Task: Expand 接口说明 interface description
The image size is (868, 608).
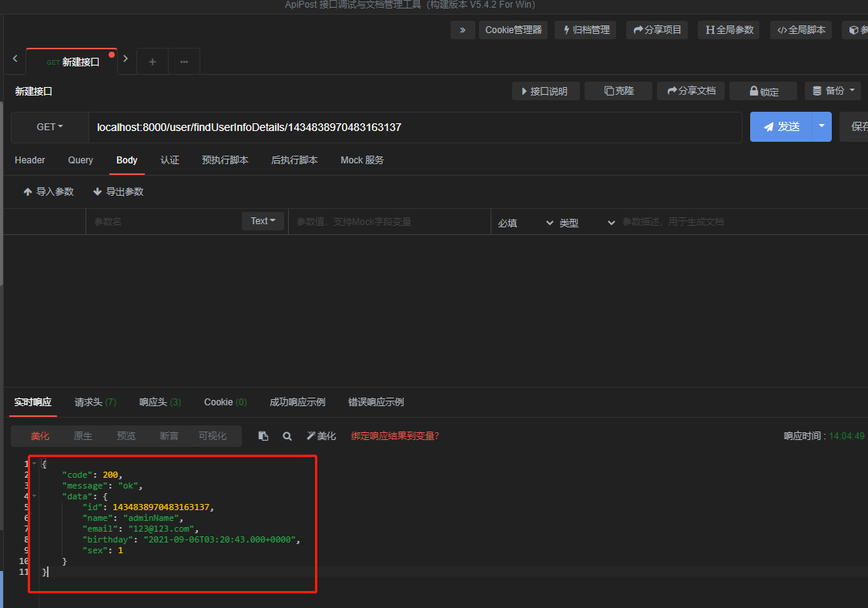Action: (545, 92)
